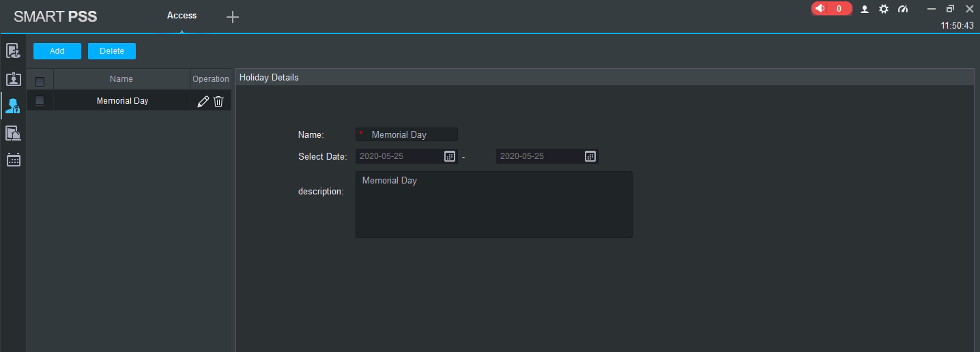Viewport: 980px width, 352px height.
Task: Open the calendar icon at sidebar bottom
Action: (13, 160)
